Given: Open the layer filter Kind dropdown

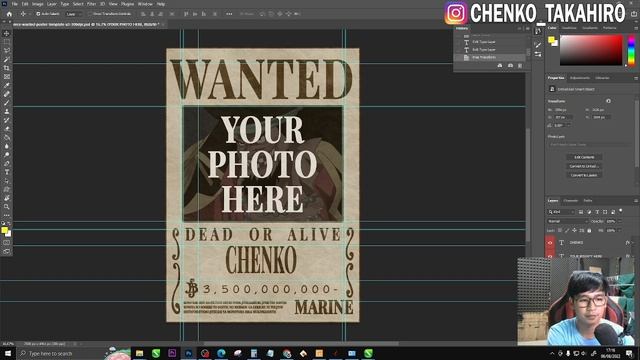Looking at the screenshot, I should pos(561,212).
